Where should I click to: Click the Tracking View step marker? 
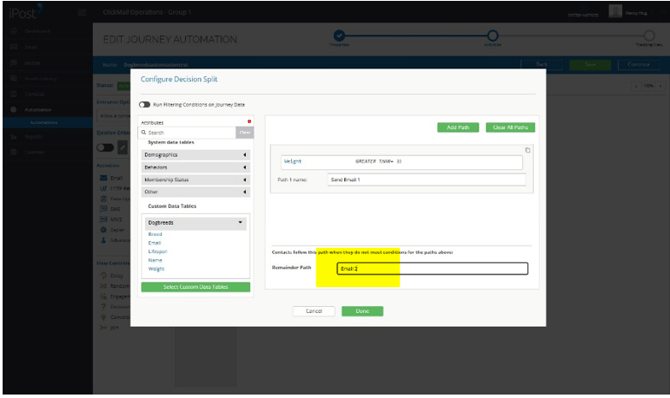pos(649,35)
